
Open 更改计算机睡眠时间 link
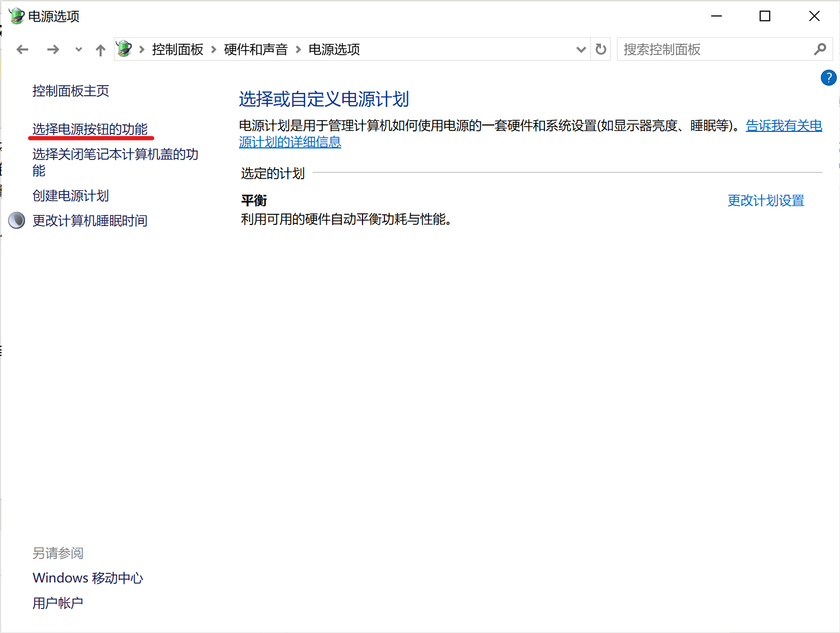click(90, 221)
